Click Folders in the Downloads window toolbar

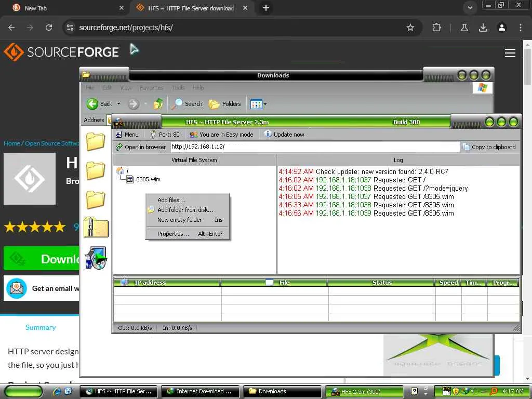click(224, 104)
